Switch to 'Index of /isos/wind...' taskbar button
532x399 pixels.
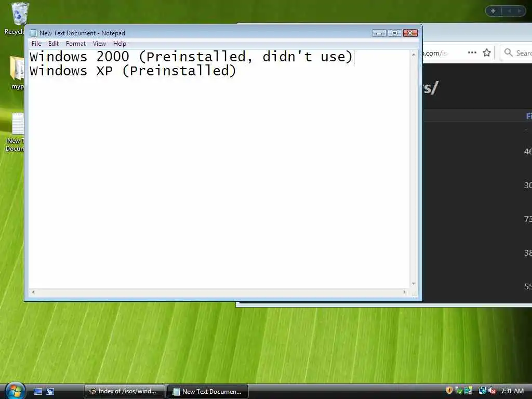click(124, 391)
